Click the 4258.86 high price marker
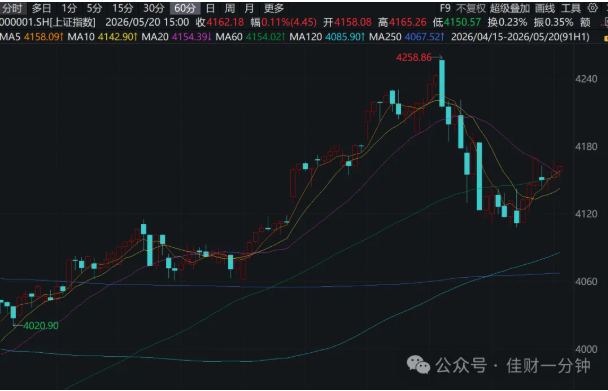The width and height of the screenshot is (608, 391). tap(413, 57)
